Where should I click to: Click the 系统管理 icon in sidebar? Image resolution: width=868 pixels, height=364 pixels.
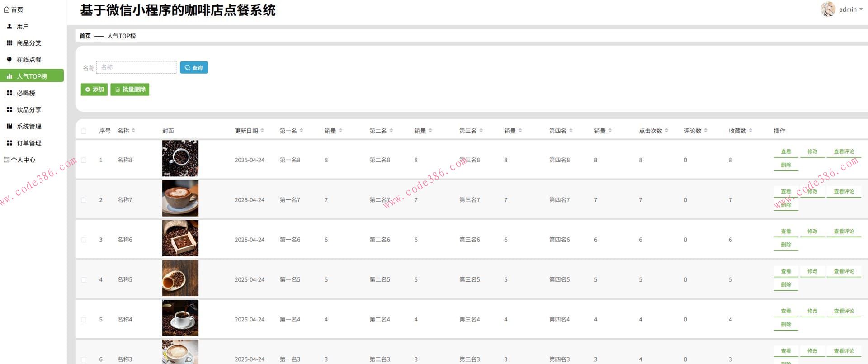(x=9, y=126)
